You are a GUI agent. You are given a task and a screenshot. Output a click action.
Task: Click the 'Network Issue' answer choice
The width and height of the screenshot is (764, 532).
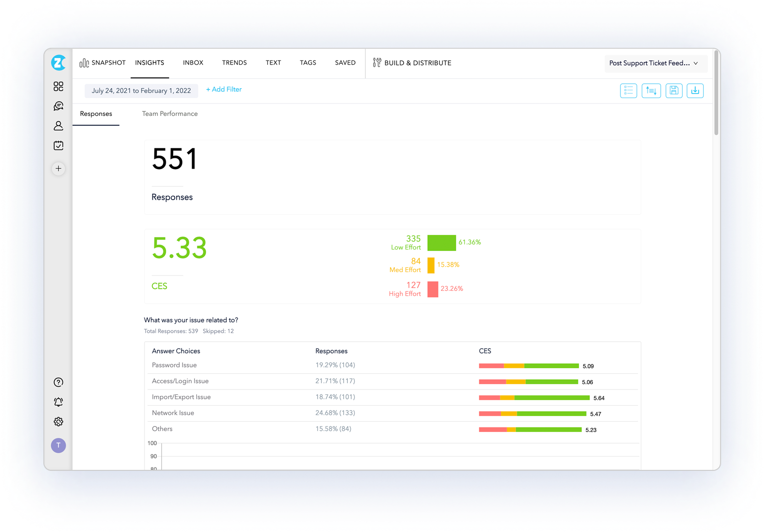173,413
